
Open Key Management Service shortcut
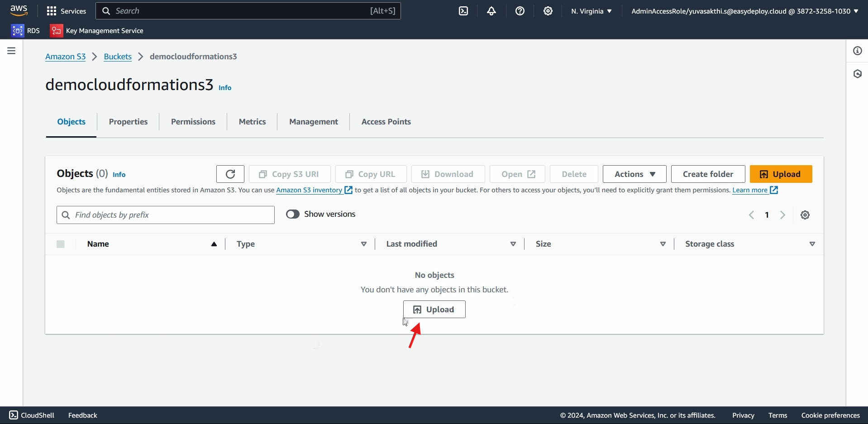[x=97, y=30]
